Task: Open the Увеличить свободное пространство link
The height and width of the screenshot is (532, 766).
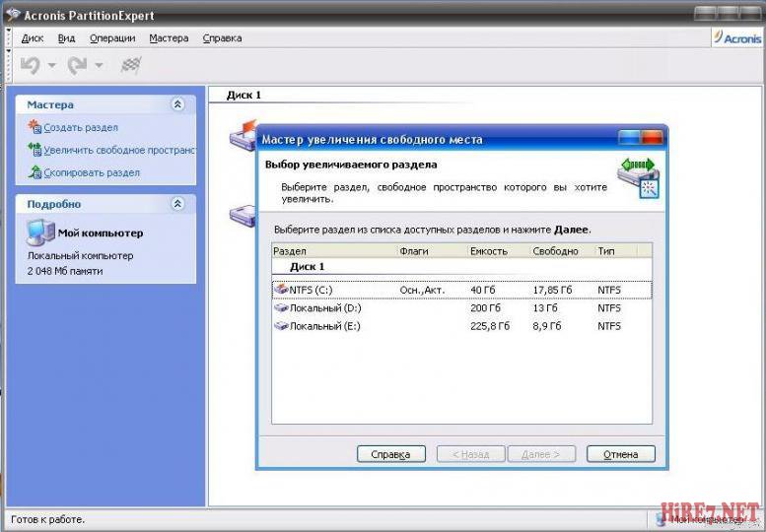Action: pos(118,150)
